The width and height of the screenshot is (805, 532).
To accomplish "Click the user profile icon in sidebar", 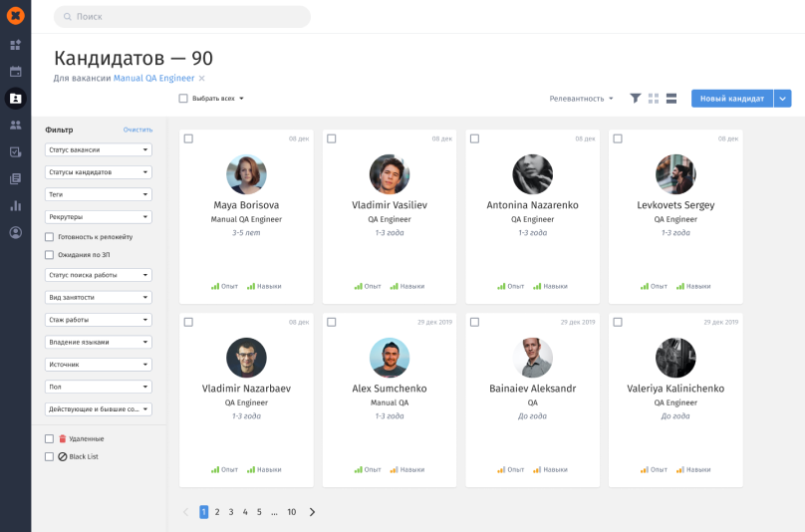I will point(15,233).
